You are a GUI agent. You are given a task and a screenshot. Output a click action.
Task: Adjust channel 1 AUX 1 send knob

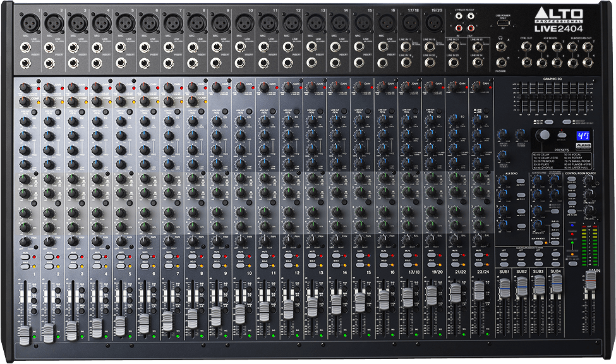point(25,179)
